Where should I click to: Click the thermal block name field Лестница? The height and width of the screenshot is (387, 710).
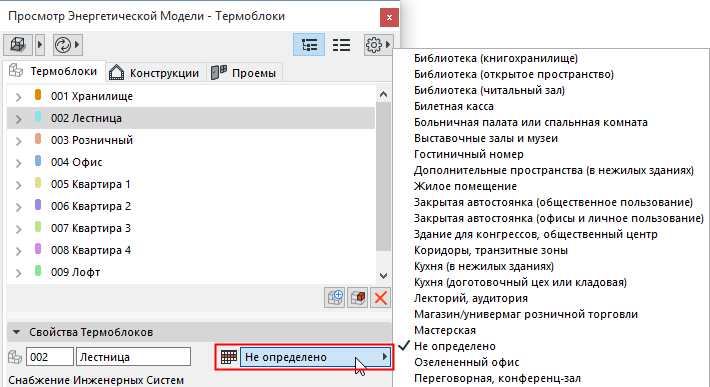coord(134,357)
